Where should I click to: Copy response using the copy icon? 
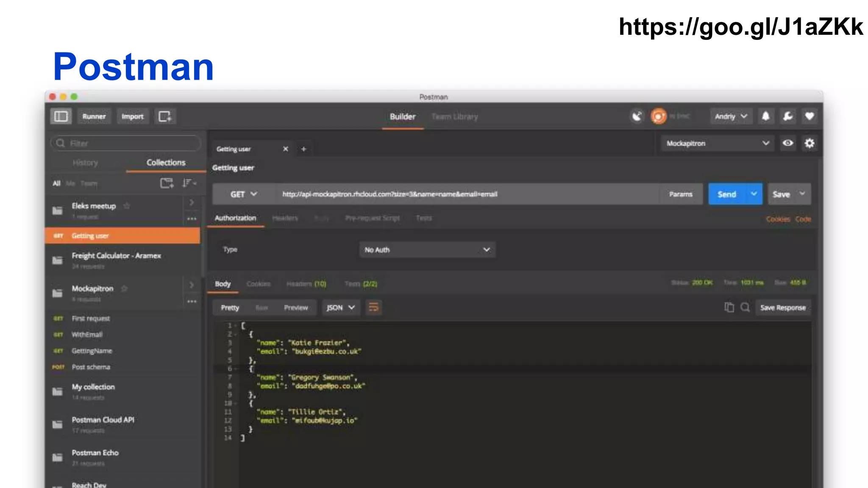click(x=729, y=307)
